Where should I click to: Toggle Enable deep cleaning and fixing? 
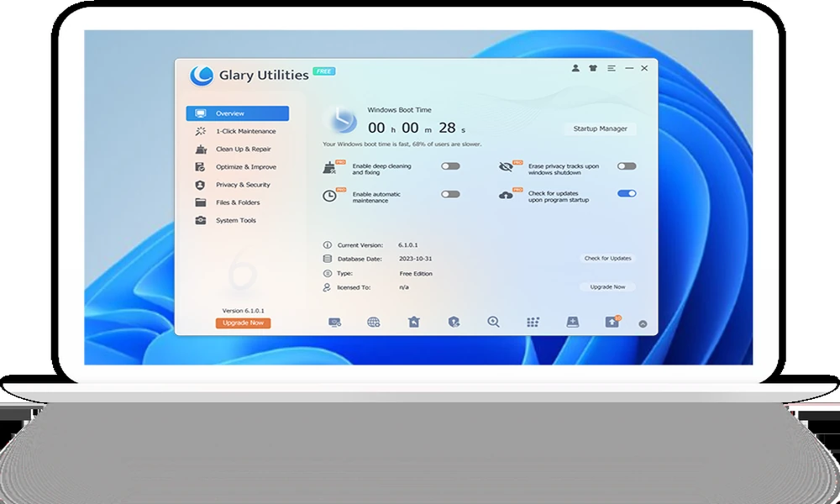[450, 166]
